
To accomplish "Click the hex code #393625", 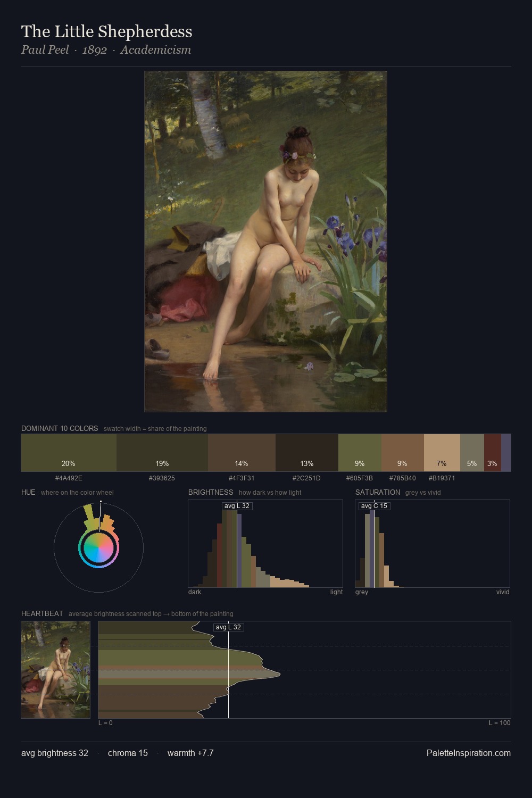I will tap(162, 478).
